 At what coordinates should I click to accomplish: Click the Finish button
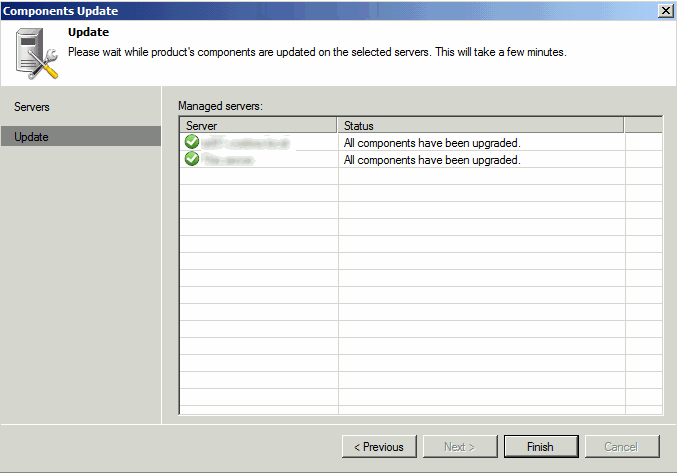click(541, 446)
